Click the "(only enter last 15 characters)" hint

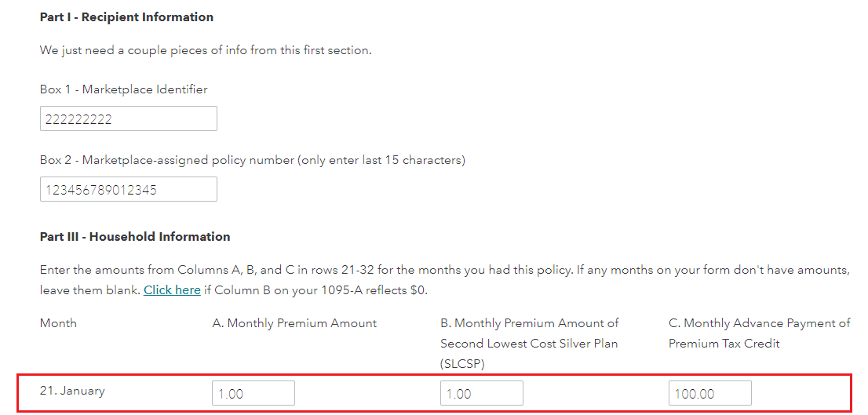[381, 160]
